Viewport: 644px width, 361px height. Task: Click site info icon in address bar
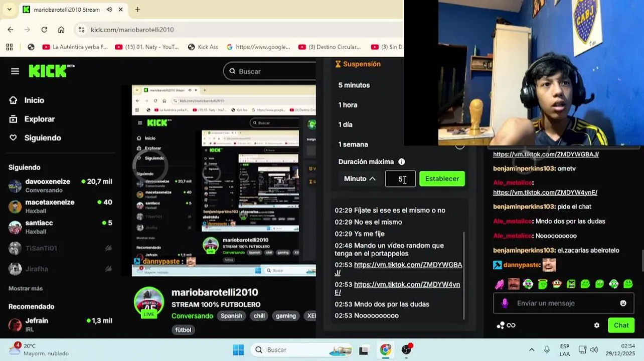tap(82, 30)
